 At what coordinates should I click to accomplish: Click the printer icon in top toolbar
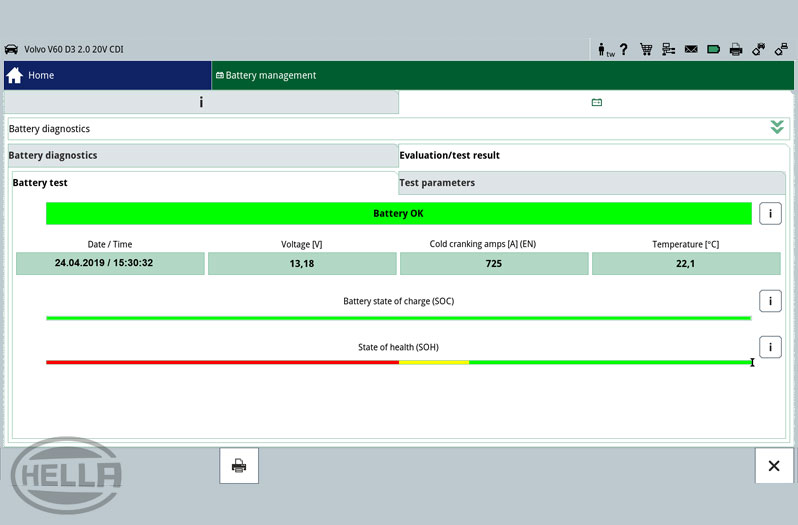[736, 49]
